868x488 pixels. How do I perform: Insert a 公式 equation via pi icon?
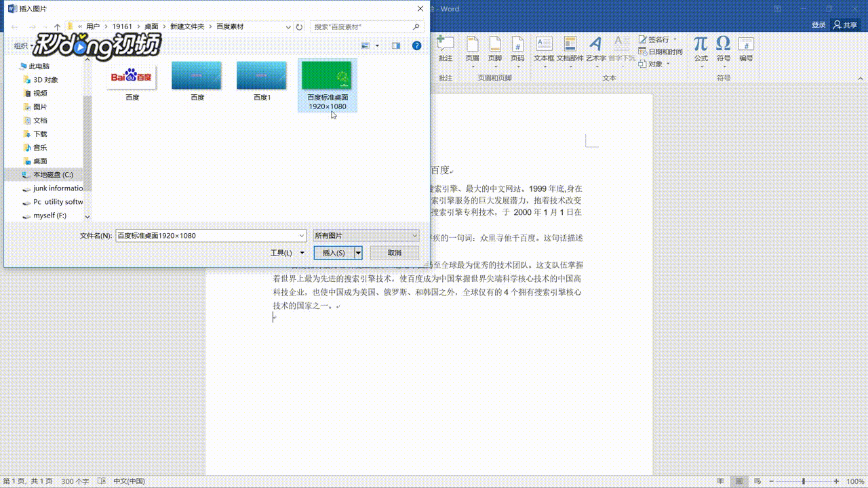701,48
